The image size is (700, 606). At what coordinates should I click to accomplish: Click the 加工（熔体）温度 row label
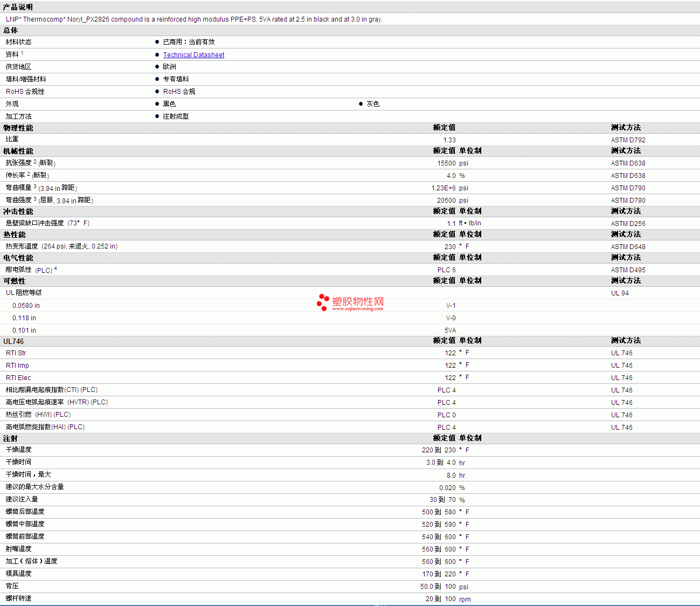pos(31,561)
